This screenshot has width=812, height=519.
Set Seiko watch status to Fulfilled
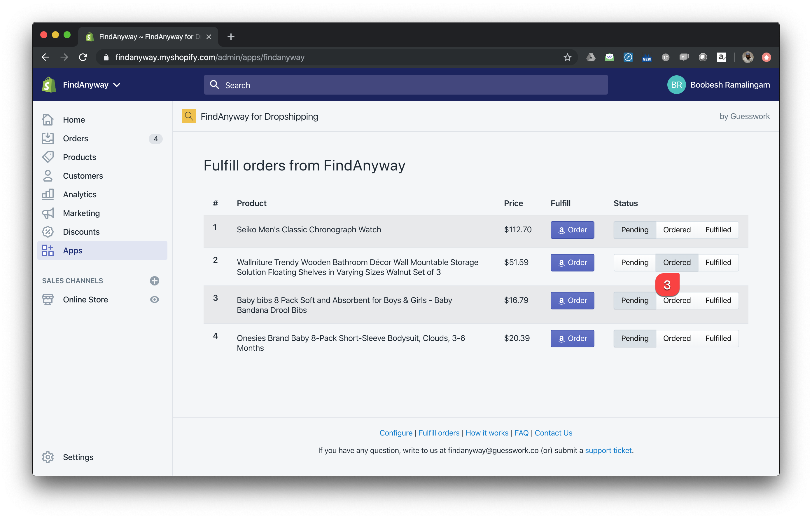pyautogui.click(x=718, y=230)
